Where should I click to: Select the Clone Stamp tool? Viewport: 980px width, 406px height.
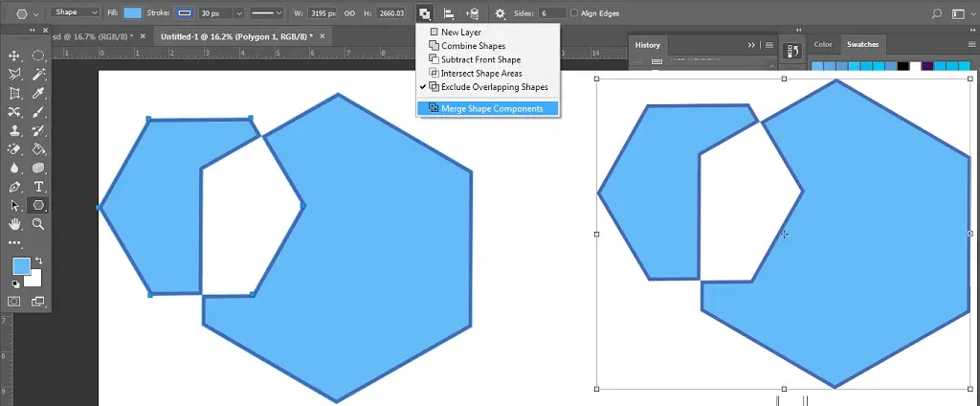[14, 131]
